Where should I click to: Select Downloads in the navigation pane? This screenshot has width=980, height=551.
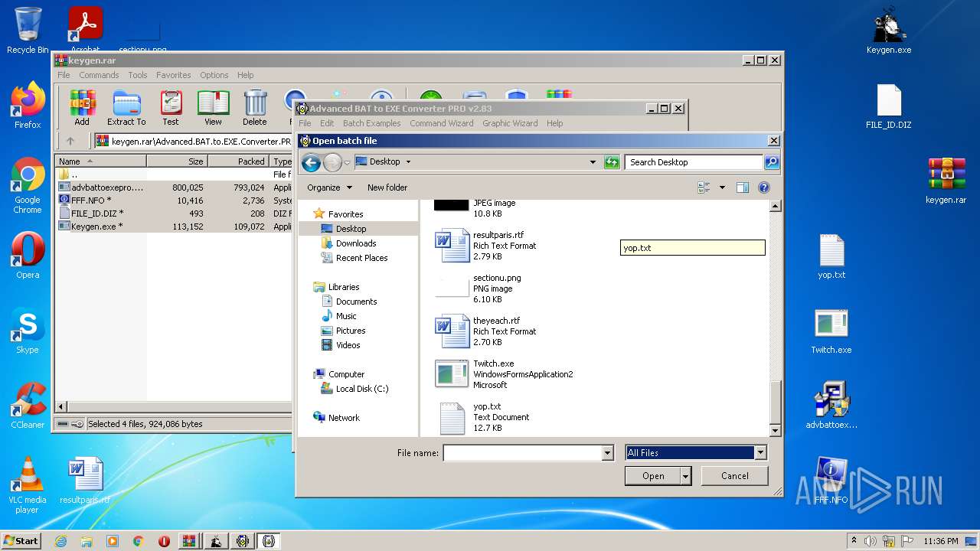pyautogui.click(x=356, y=243)
